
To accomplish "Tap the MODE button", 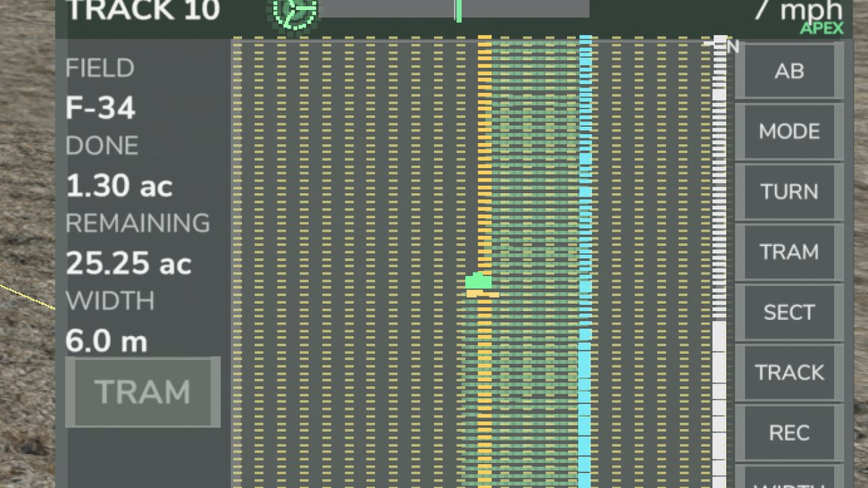I will click(789, 131).
